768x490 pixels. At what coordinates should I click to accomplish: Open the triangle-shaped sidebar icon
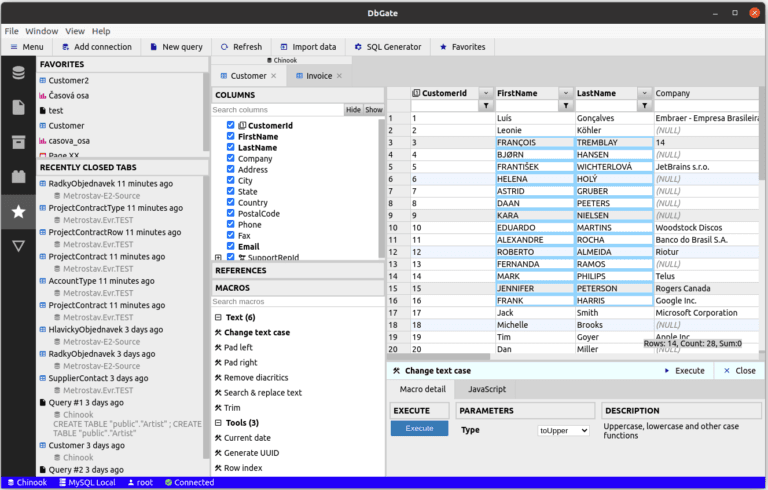tap(19, 246)
